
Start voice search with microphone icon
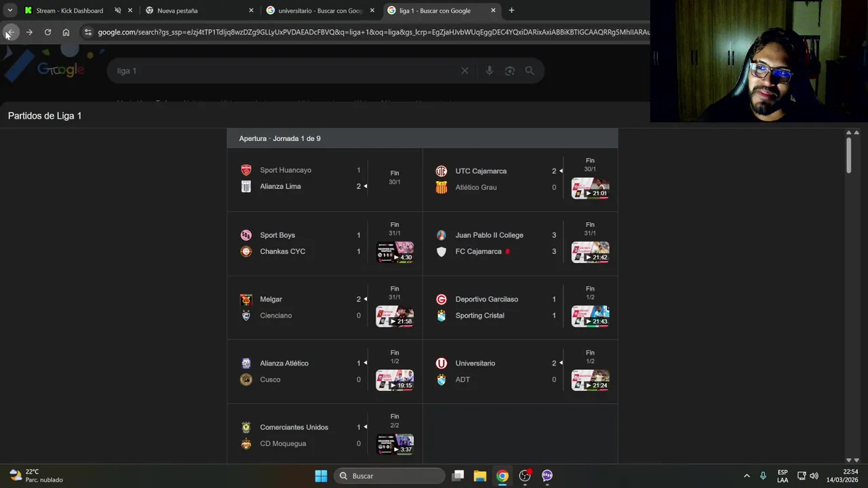(489, 70)
